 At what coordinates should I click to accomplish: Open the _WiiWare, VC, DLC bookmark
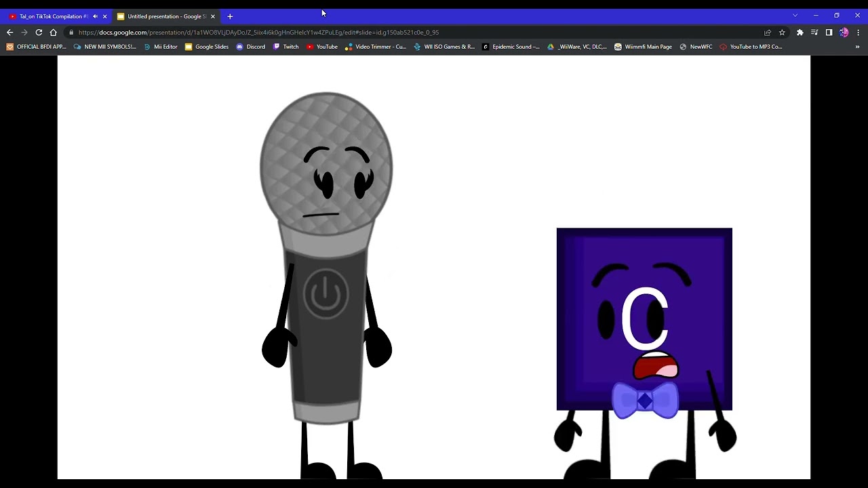click(x=577, y=47)
